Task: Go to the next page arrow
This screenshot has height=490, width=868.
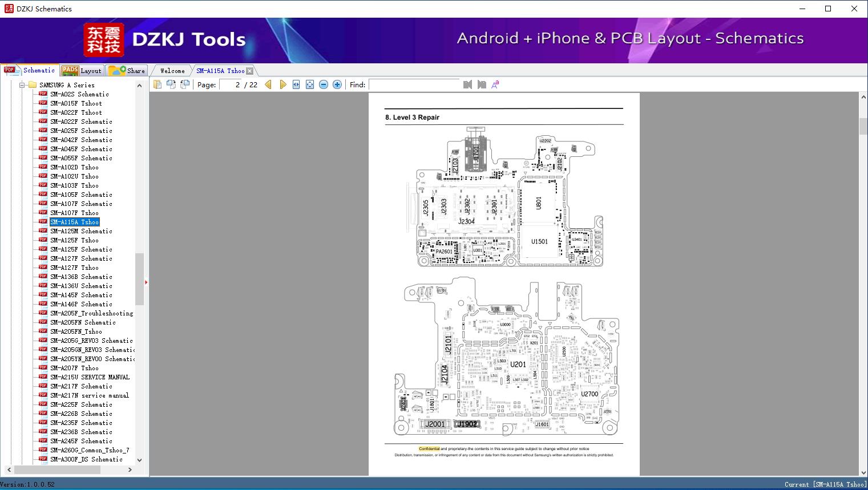Action: click(283, 84)
